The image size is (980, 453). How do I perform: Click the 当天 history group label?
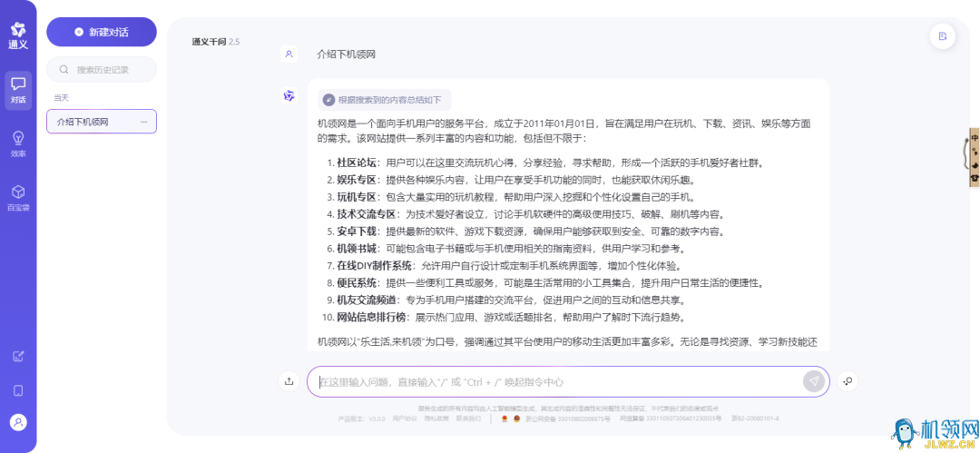click(61, 98)
